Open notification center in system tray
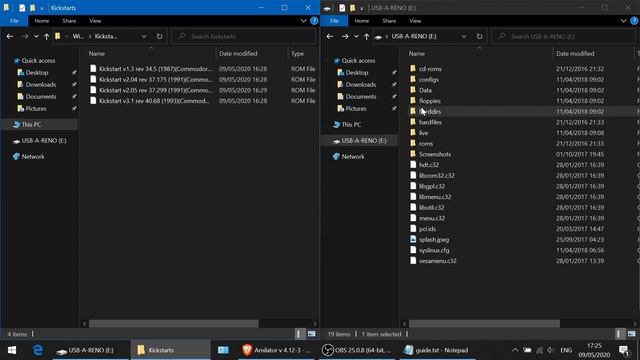640x360 pixels. point(624,350)
